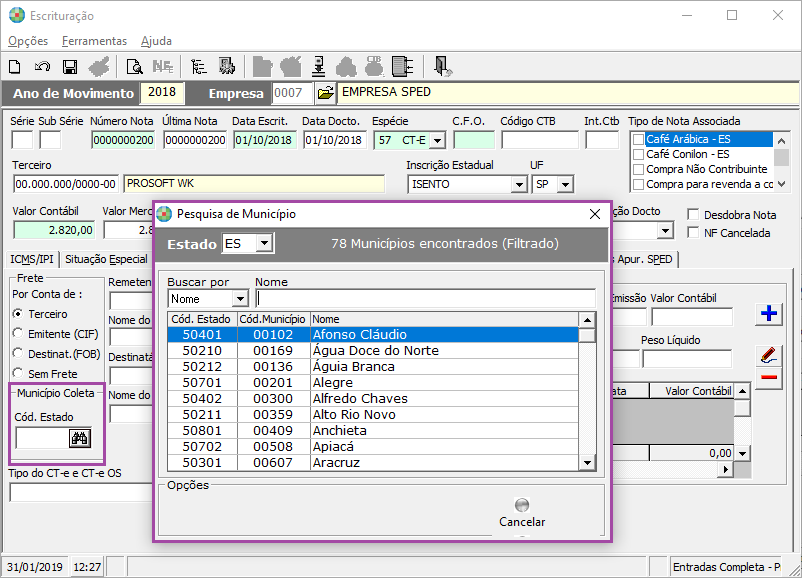Select the Terceiro freight radio button
Screen dimensions: 802x578
(x=18, y=314)
